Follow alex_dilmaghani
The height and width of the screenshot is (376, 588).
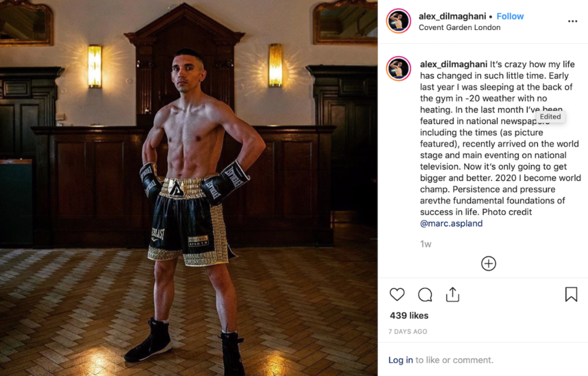[x=510, y=16]
